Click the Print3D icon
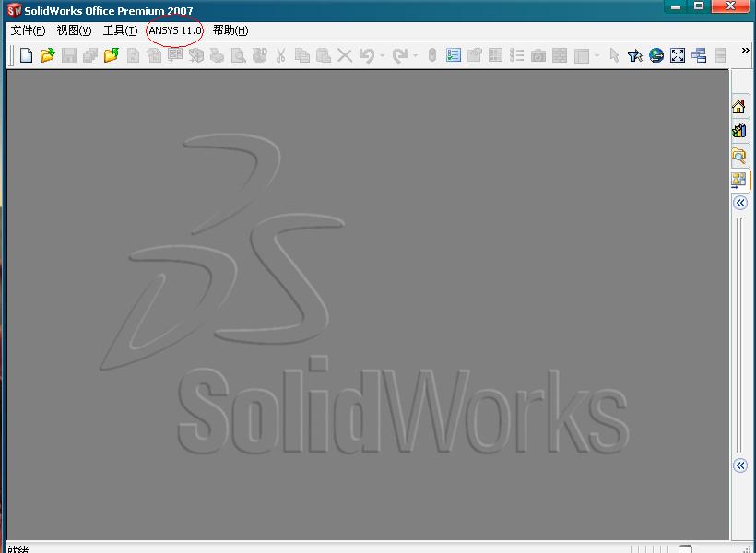Image resolution: width=756 pixels, height=553 pixels. click(x=260, y=55)
